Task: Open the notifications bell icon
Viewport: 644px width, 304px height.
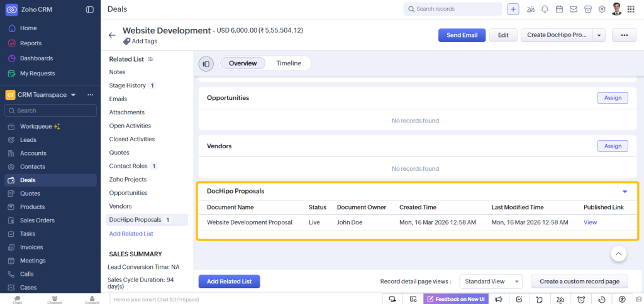Action: (x=545, y=9)
